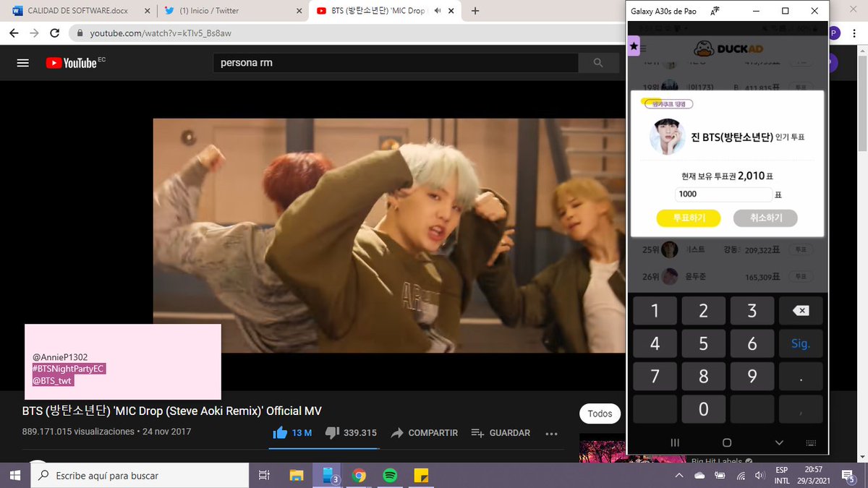The width and height of the screenshot is (868, 488).
Task: Tap the Sig. next key on keypad
Action: point(801,343)
